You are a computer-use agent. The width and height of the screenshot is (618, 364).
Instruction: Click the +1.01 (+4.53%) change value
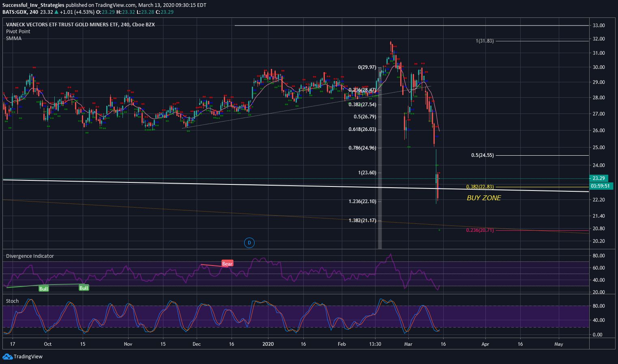[77, 12]
